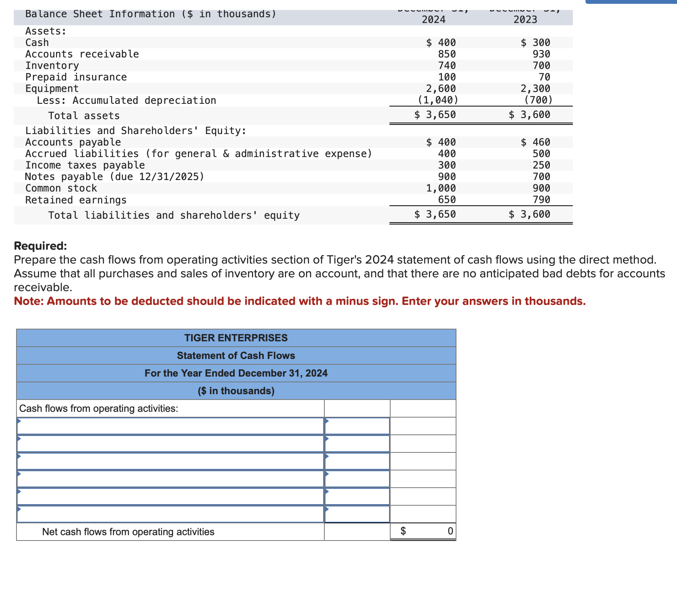Select the second amount input cell
Screen dimensions: 677x616
[x=357, y=443]
